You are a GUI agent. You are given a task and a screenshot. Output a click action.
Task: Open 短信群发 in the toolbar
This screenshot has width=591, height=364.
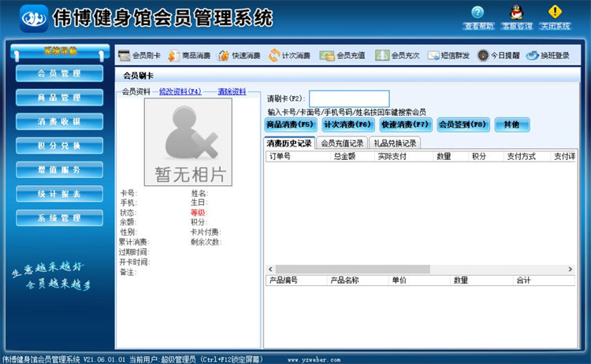tap(448, 56)
